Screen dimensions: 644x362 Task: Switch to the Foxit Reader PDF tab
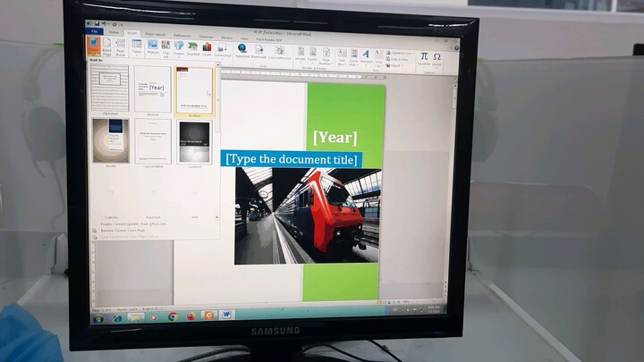tap(269, 39)
